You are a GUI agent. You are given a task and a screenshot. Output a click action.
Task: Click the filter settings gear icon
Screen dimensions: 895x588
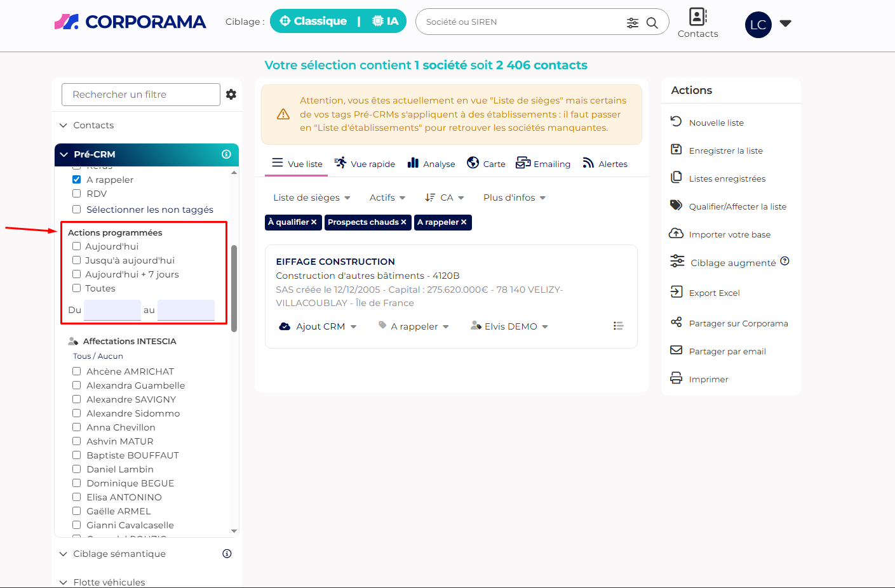tap(231, 95)
